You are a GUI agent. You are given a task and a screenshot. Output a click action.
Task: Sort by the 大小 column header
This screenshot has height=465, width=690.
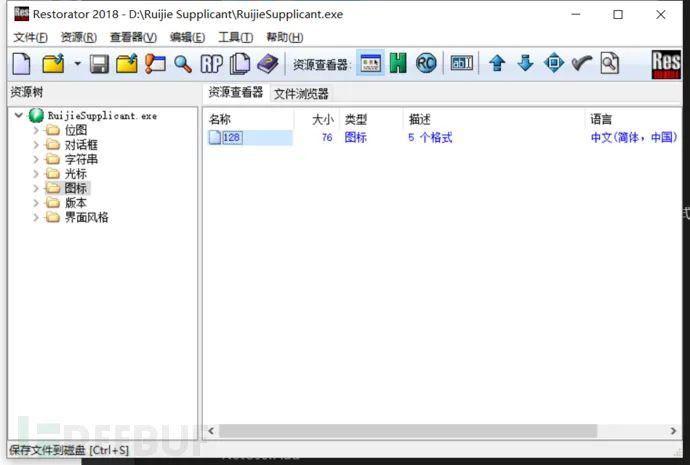pyautogui.click(x=317, y=119)
